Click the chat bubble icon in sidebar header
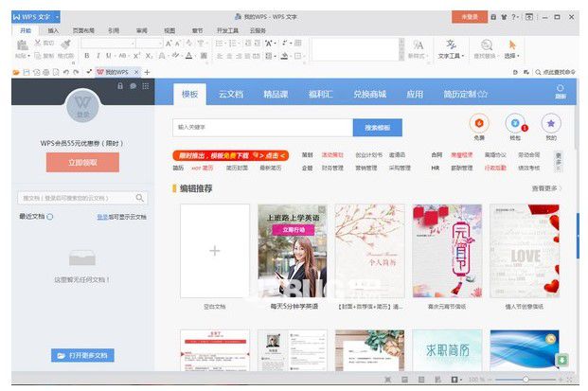Image resolution: width=588 pixels, height=391 pixels. tap(133, 86)
